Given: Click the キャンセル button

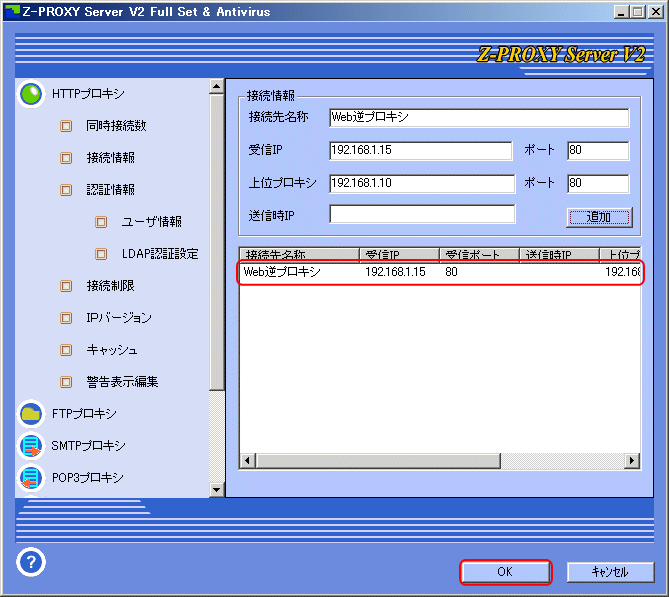Looking at the screenshot, I should 610,572.
